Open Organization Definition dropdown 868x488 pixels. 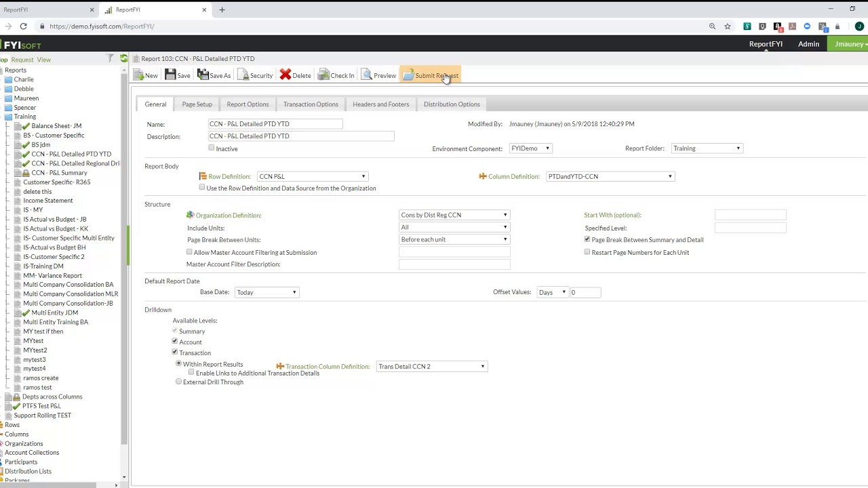[454, 215]
